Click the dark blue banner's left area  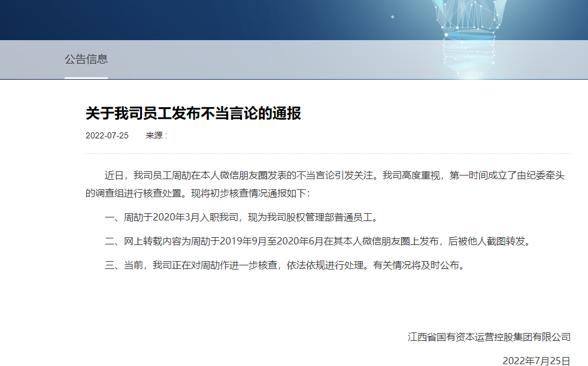coord(120,20)
